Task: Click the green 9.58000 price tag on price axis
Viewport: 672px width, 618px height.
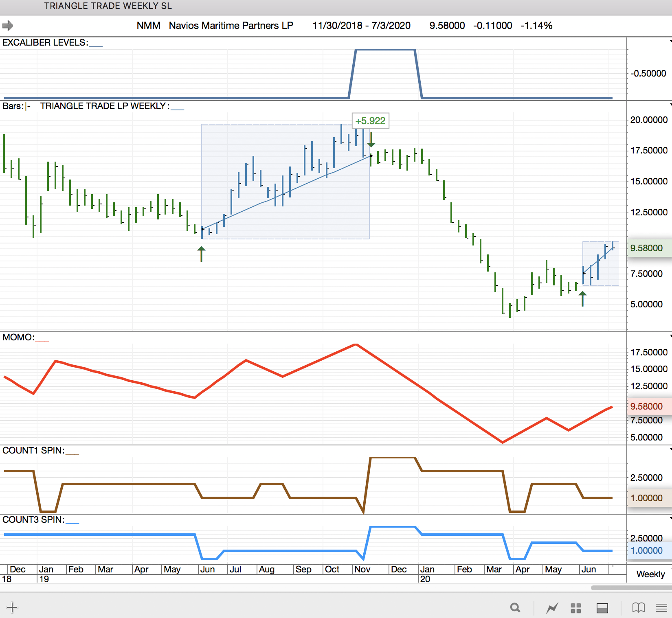Action: [650, 248]
